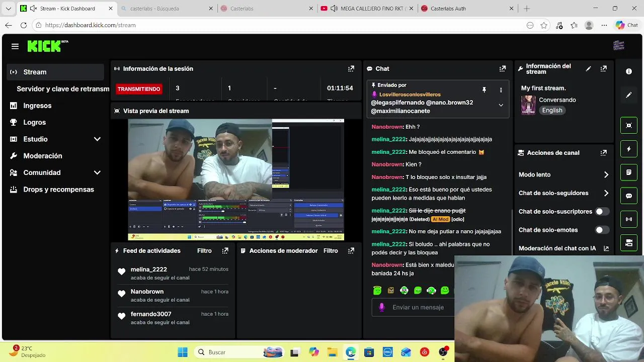The height and width of the screenshot is (362, 644).
Task: Click the broadcast signal widget icon
Action: coord(629,219)
